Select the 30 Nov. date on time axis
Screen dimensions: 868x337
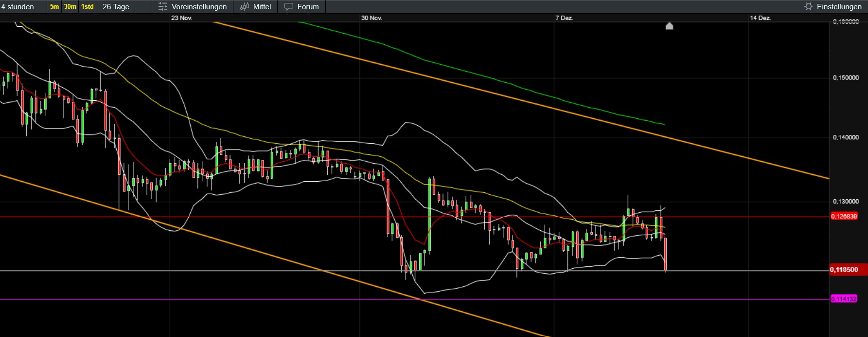[x=372, y=18]
